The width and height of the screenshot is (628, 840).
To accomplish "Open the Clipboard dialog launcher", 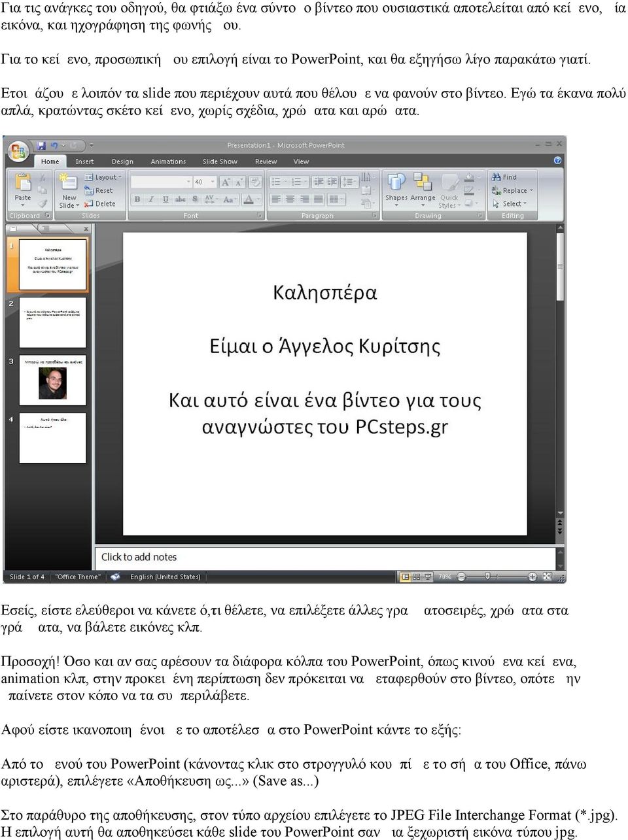I will [46, 215].
